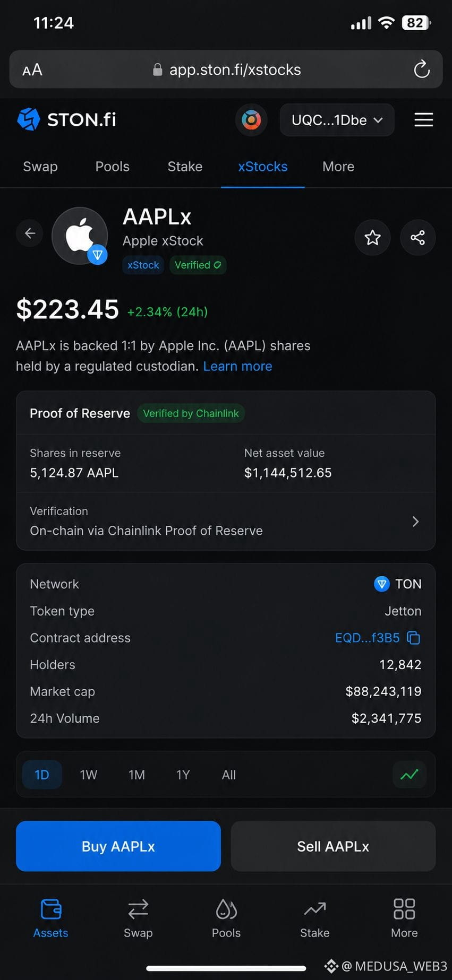Tap the Buy AAPLx button
452x980 pixels.
click(118, 846)
